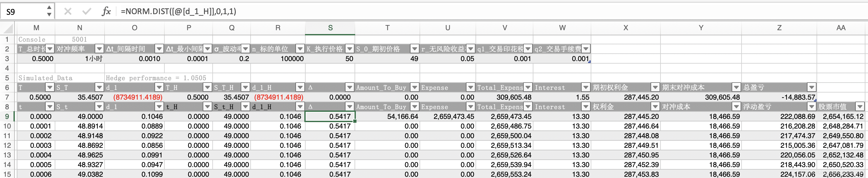
Task: Select column Y header
Action: click(x=701, y=28)
